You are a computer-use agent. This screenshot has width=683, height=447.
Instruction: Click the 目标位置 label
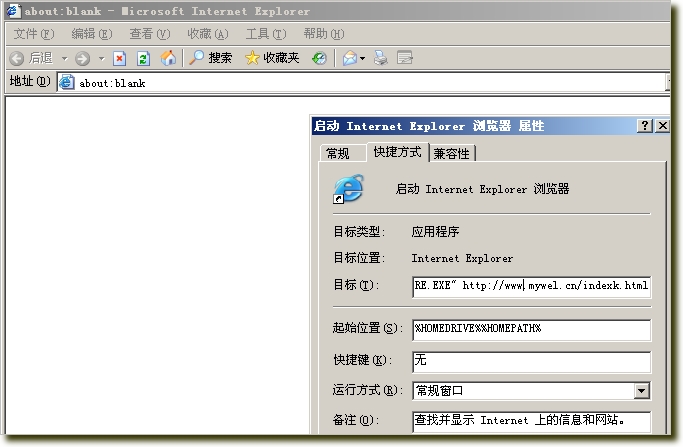(x=359, y=258)
